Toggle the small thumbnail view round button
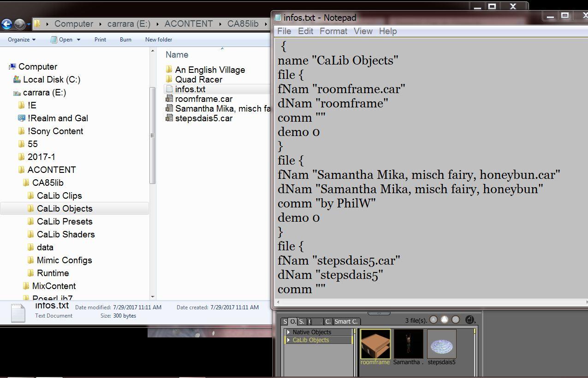 [x=434, y=319]
